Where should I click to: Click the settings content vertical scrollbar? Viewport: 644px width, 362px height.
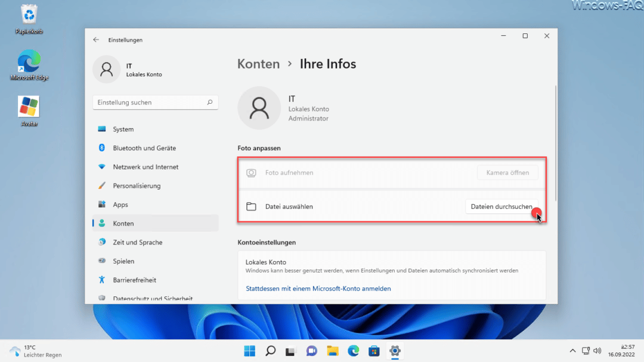pyautogui.click(x=555, y=143)
